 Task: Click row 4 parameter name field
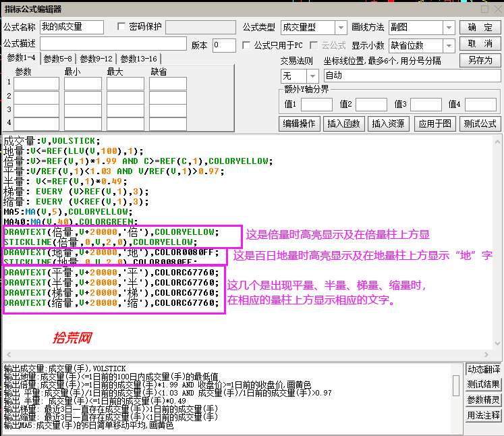click(x=36, y=124)
